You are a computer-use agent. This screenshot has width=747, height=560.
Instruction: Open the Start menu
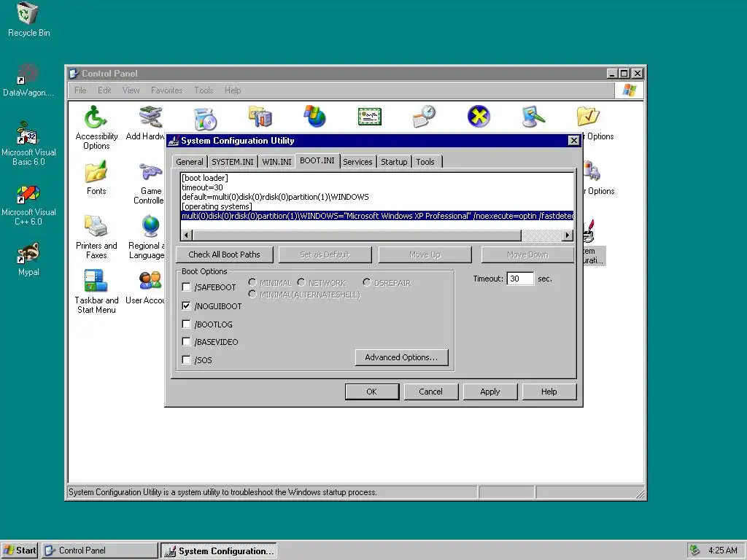20,551
